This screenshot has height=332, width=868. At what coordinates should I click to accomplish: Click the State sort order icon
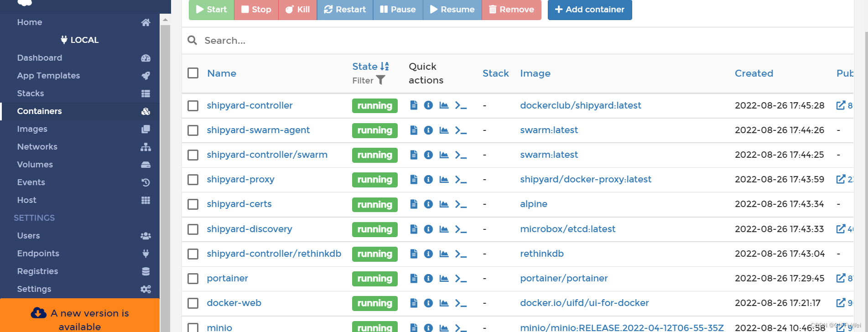tap(385, 66)
